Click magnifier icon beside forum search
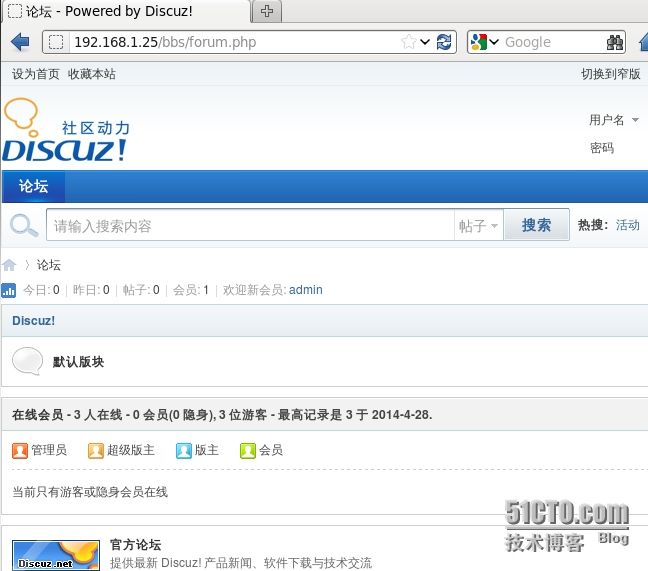Viewport: 648px width, 571px height. (24, 225)
